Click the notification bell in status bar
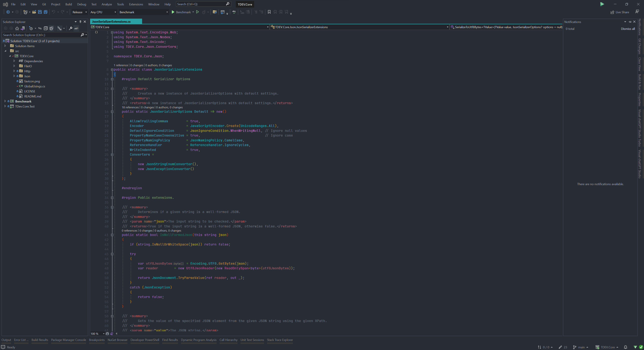 626,347
